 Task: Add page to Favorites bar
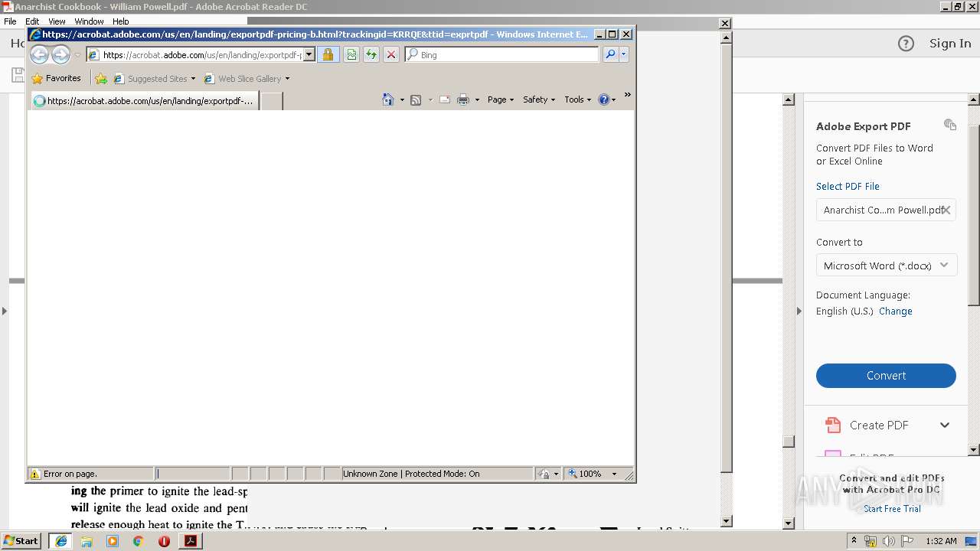[101, 78]
